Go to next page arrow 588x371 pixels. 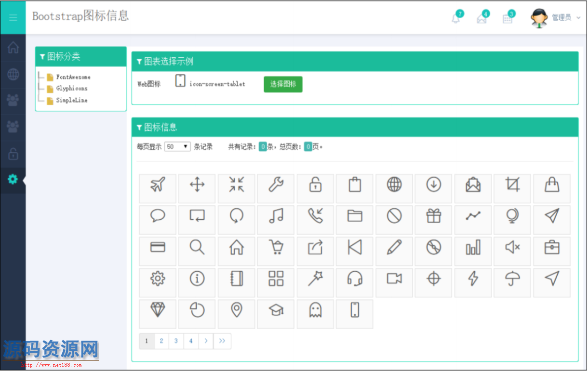pos(206,341)
